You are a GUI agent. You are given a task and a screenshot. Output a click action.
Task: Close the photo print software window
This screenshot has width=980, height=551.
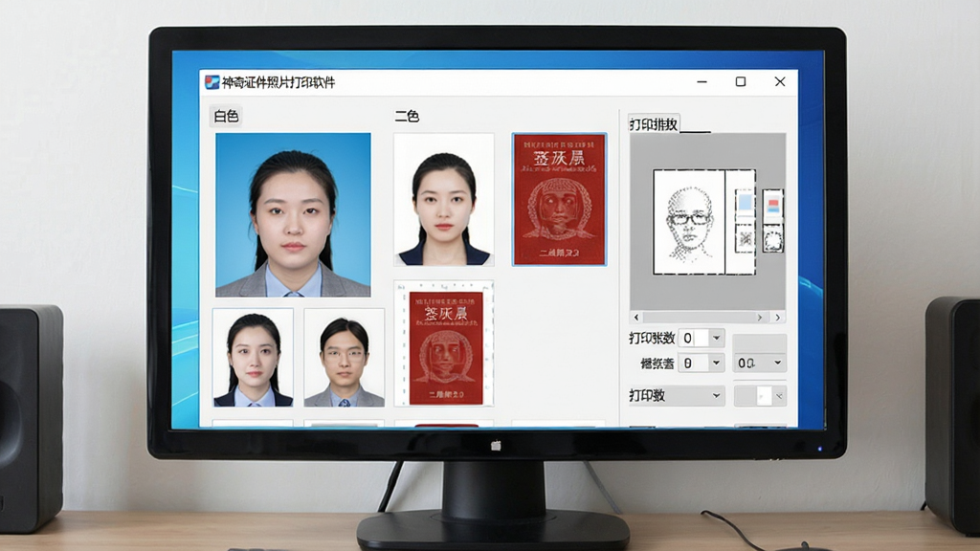[x=780, y=82]
